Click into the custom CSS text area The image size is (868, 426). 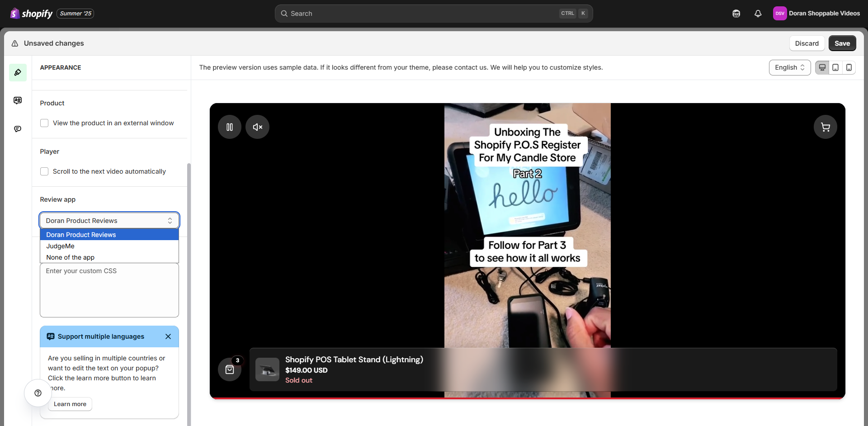(109, 290)
